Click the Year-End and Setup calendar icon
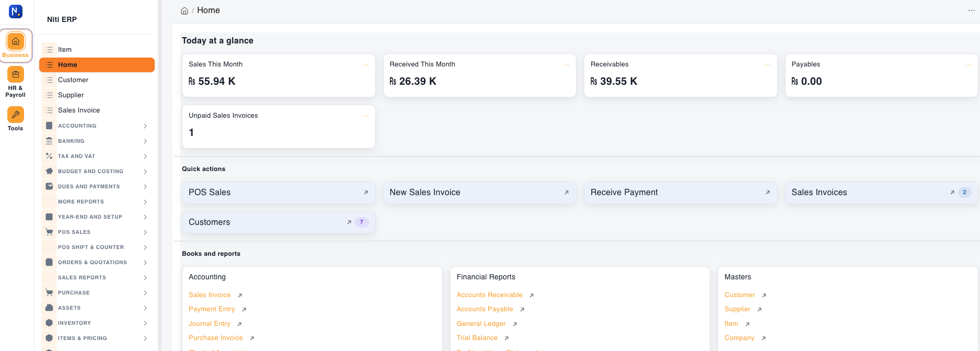 click(49, 217)
